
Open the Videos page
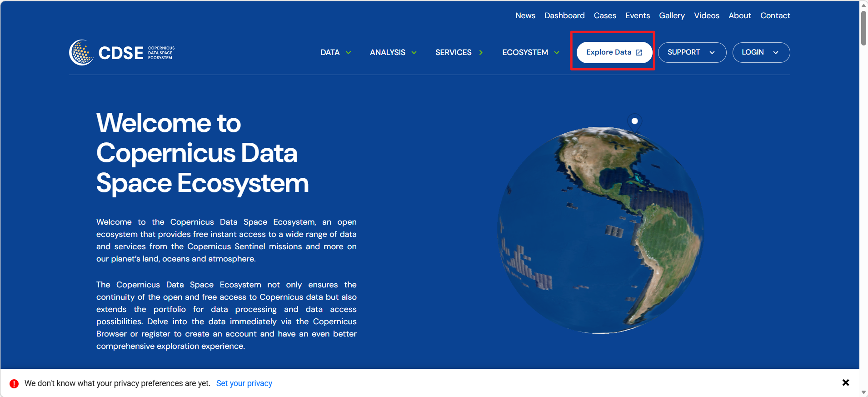tap(707, 15)
